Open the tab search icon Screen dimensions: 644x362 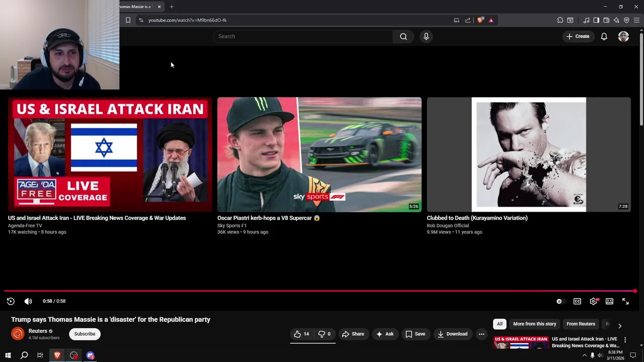point(570,20)
